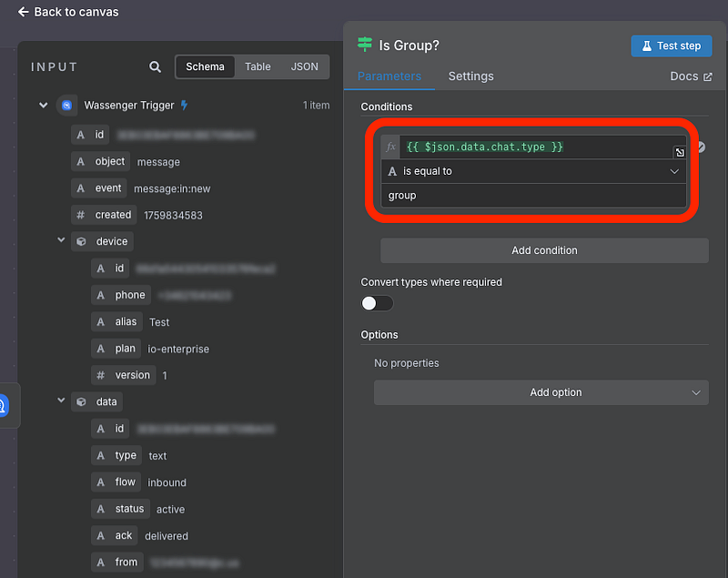Click the Back to canvas arrow
The image size is (728, 578).
point(24,12)
